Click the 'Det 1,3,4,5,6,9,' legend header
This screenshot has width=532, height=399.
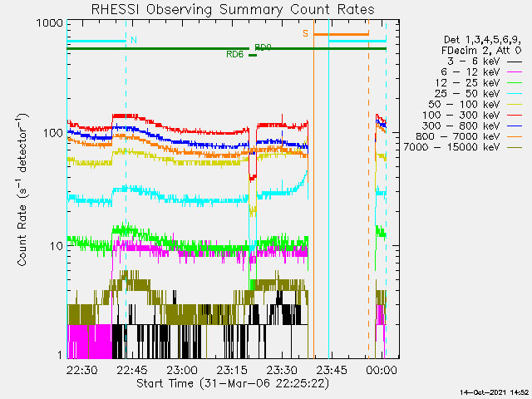(x=482, y=40)
